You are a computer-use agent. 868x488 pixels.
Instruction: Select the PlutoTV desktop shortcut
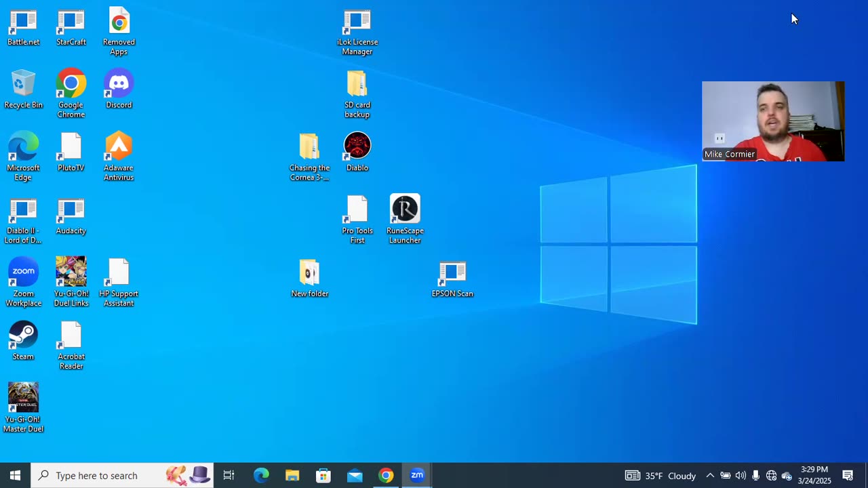tap(71, 152)
